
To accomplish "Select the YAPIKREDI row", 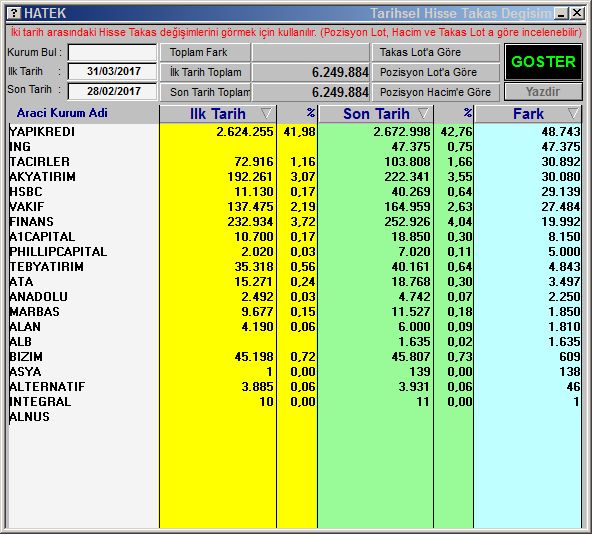I will point(294,132).
